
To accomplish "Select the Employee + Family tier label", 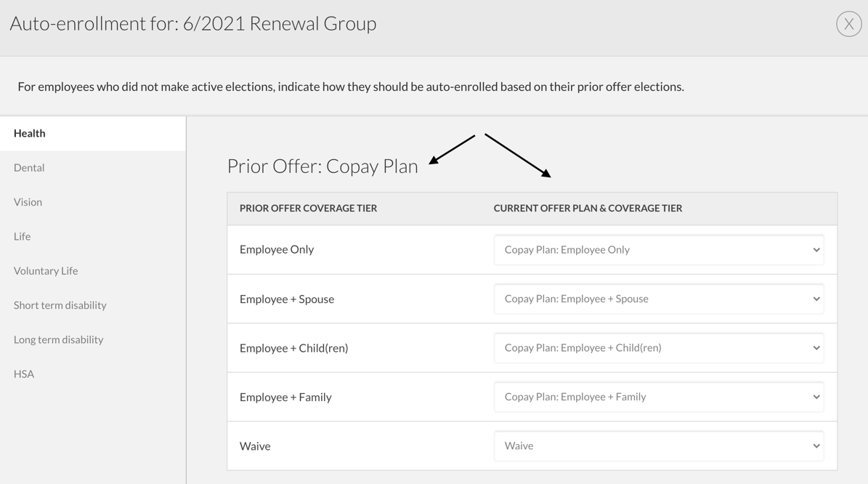I will [x=285, y=397].
